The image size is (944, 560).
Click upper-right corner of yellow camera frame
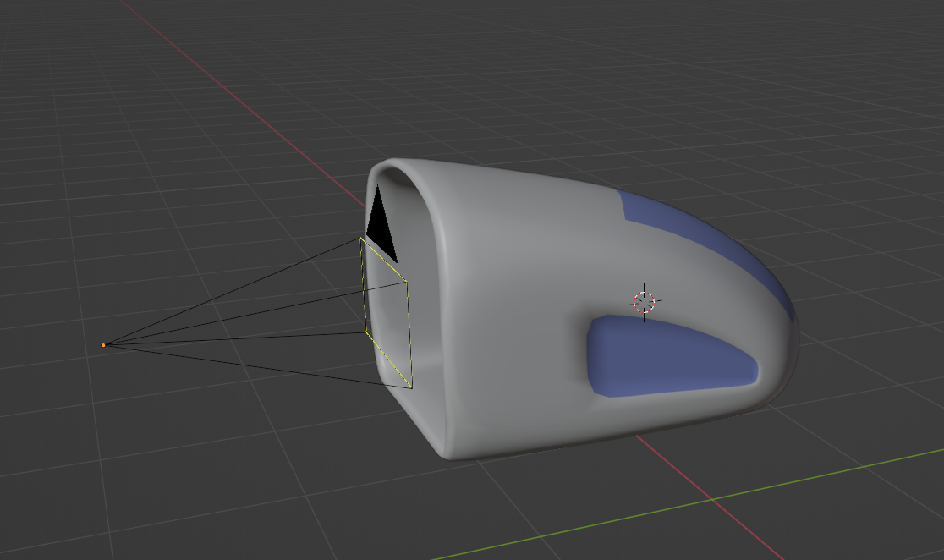(407, 282)
